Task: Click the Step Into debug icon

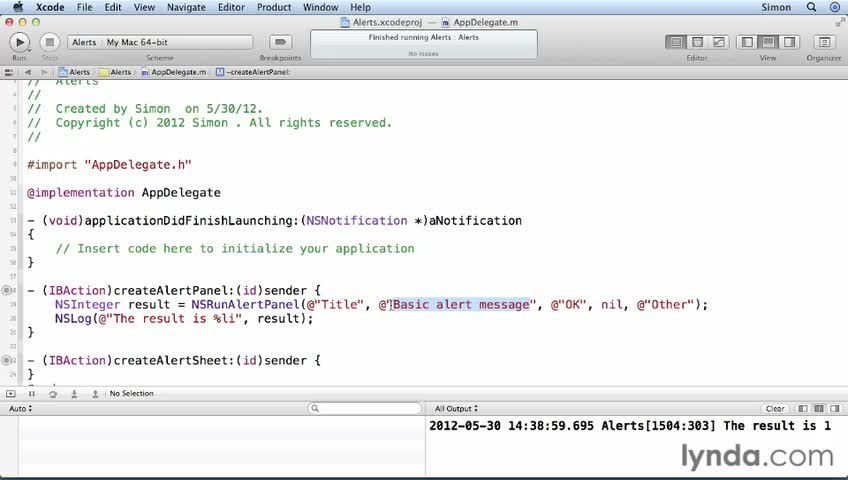Action: (74, 394)
